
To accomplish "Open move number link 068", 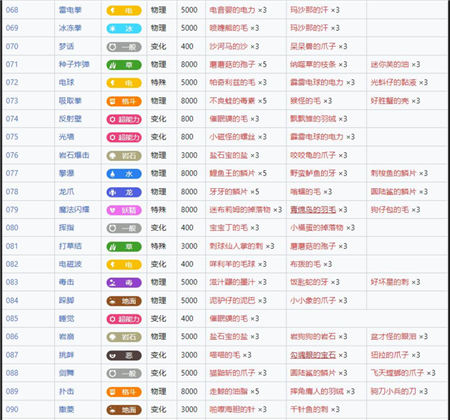I will (12, 10).
